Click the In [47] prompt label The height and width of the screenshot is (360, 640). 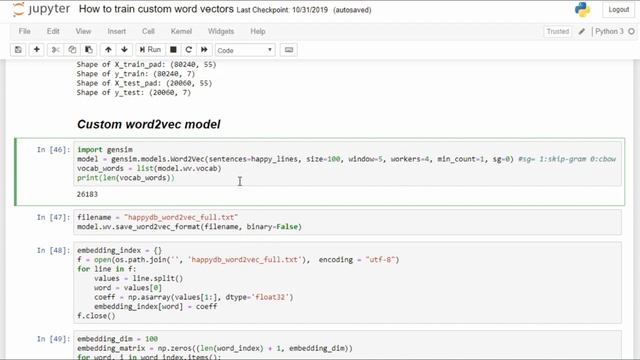53,217
